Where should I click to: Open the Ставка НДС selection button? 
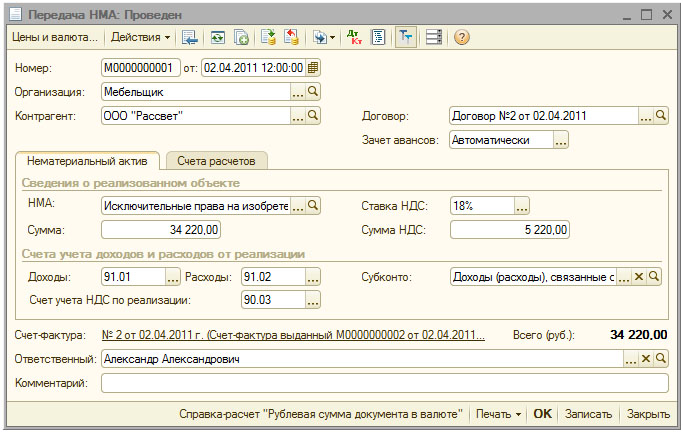coord(521,206)
